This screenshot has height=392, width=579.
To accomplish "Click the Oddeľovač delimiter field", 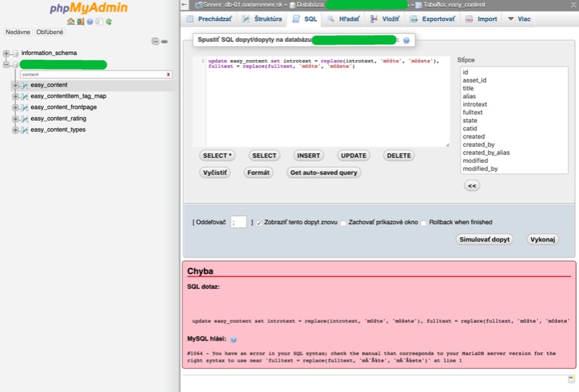I will [239, 222].
